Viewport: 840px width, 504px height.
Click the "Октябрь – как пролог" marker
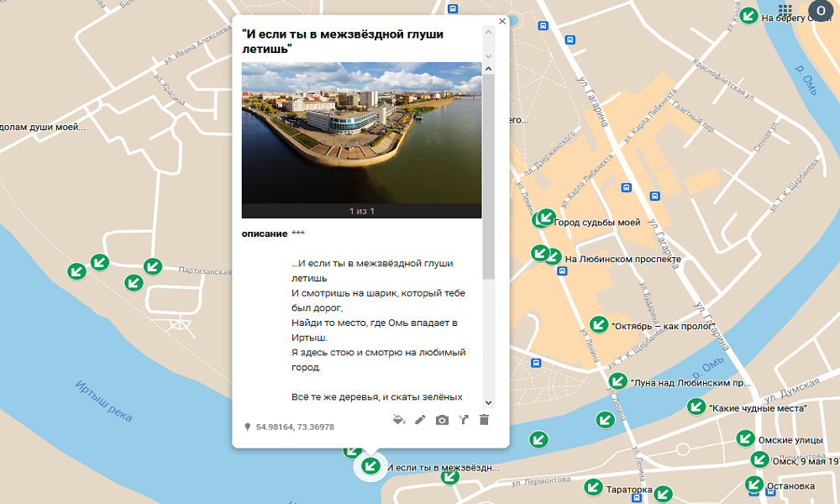coord(599,324)
